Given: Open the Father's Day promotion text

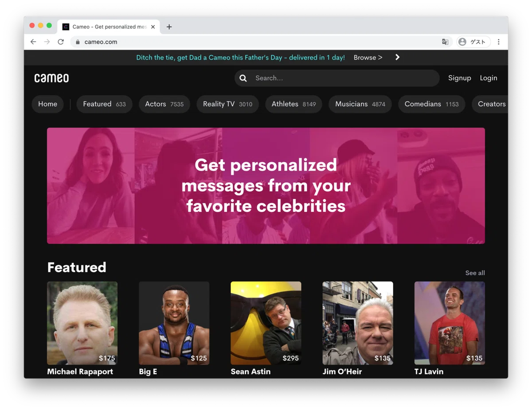Looking at the screenshot, I should tap(240, 57).
